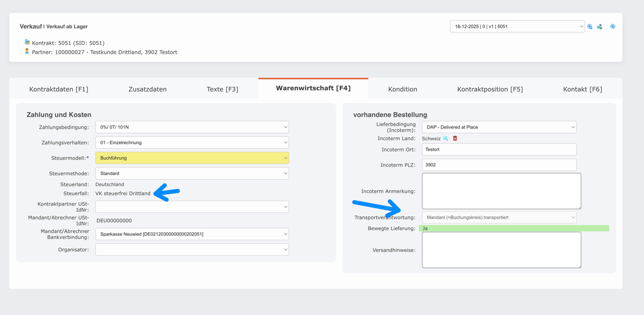The width and height of the screenshot is (644, 315).
Task: Click the rightmost round icon in header
Action: (x=613, y=26)
